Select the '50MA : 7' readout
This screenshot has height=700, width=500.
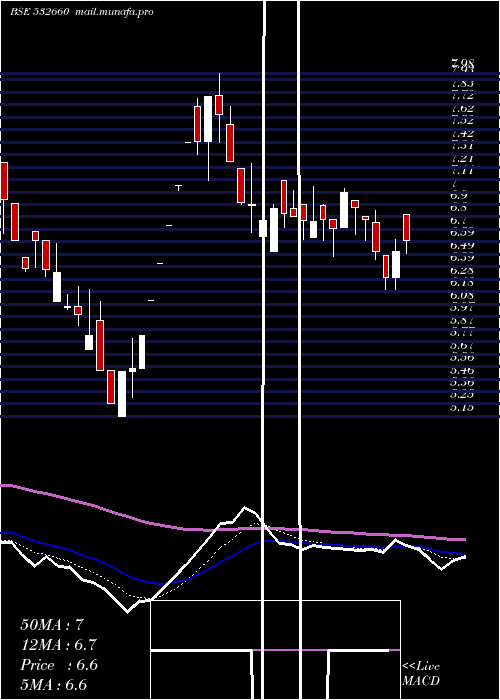(52, 625)
